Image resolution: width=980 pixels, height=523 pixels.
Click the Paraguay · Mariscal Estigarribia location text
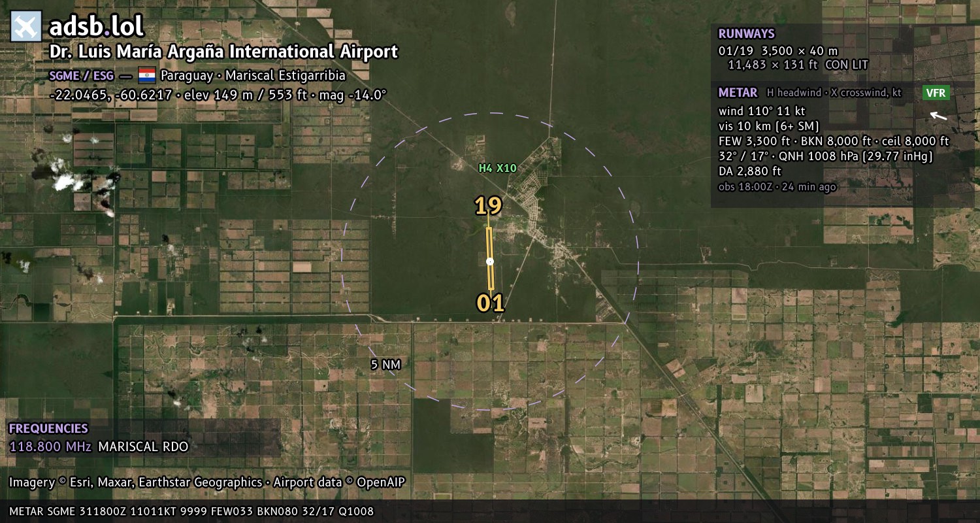click(253, 75)
